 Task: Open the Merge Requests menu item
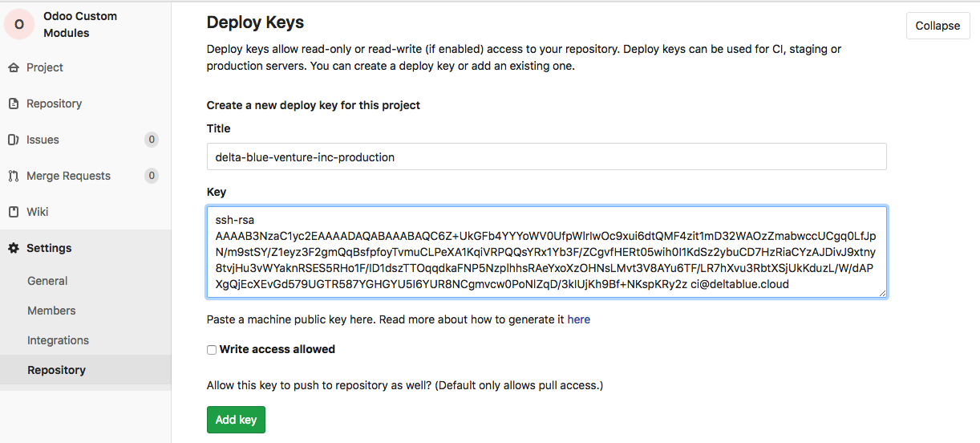pyautogui.click(x=68, y=176)
